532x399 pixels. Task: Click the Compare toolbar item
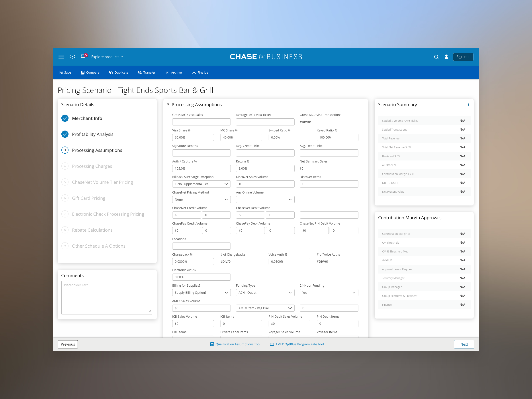point(90,72)
